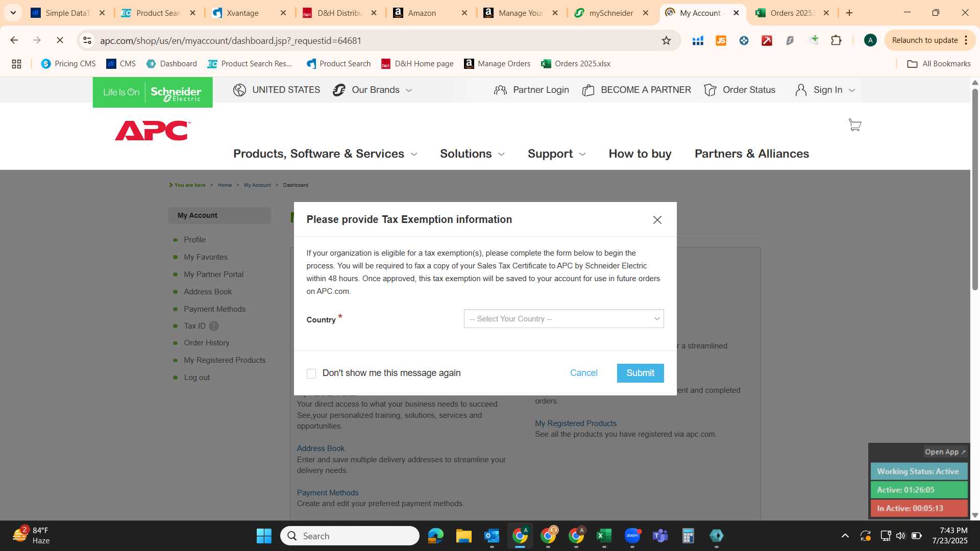Screen dimensions: 980x551
Task: Go back to previous page
Action: point(14,40)
